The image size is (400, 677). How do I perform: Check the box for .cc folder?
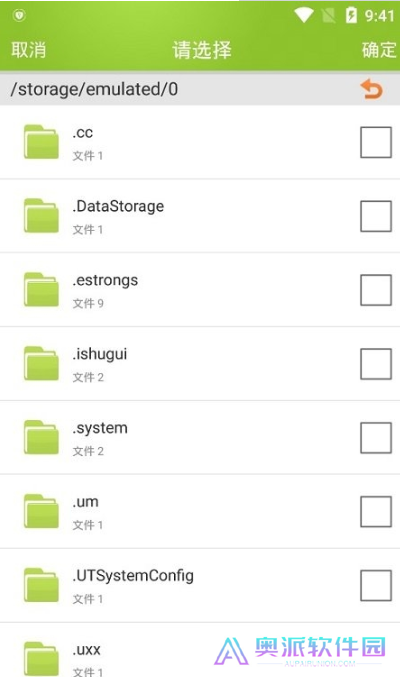pyautogui.click(x=376, y=142)
